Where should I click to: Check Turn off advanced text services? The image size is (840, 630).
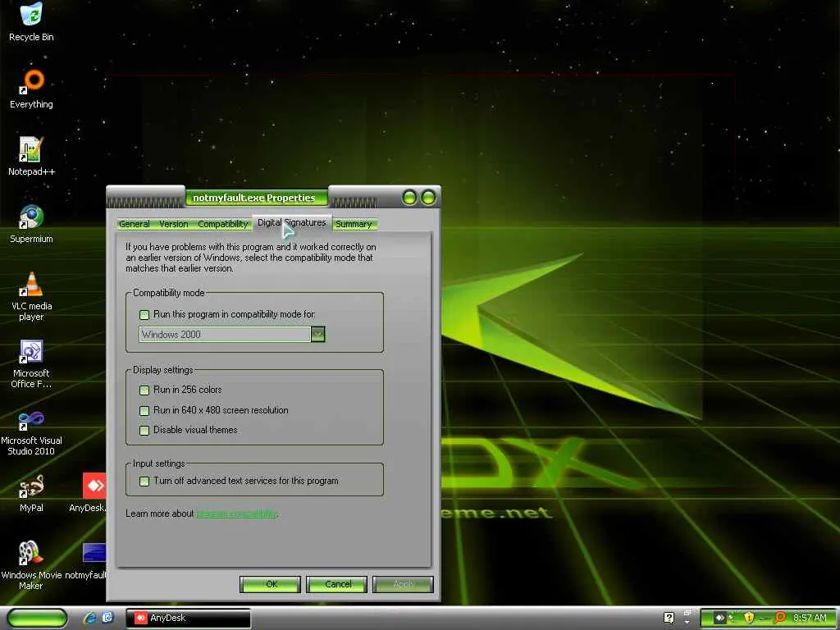(144, 482)
